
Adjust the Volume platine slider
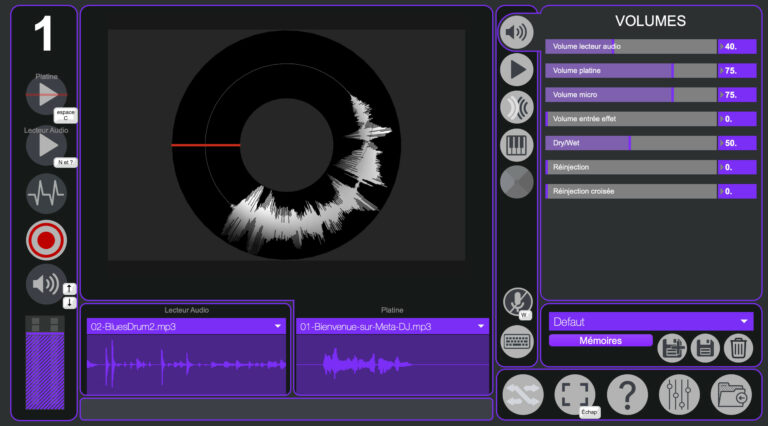tap(631, 71)
